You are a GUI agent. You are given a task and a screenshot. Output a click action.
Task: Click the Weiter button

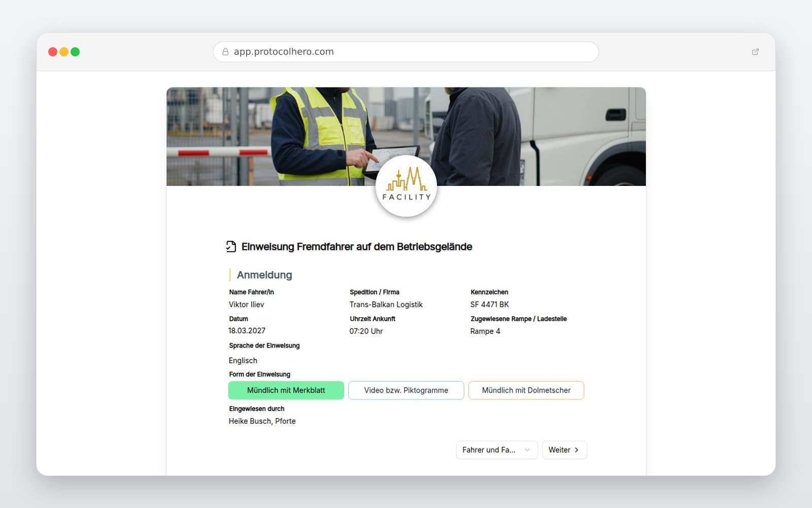pos(564,450)
